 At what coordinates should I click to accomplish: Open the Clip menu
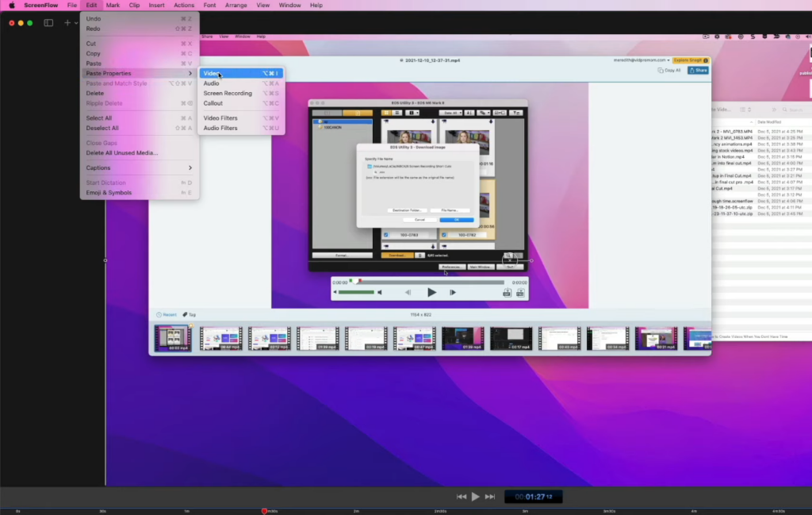point(134,6)
